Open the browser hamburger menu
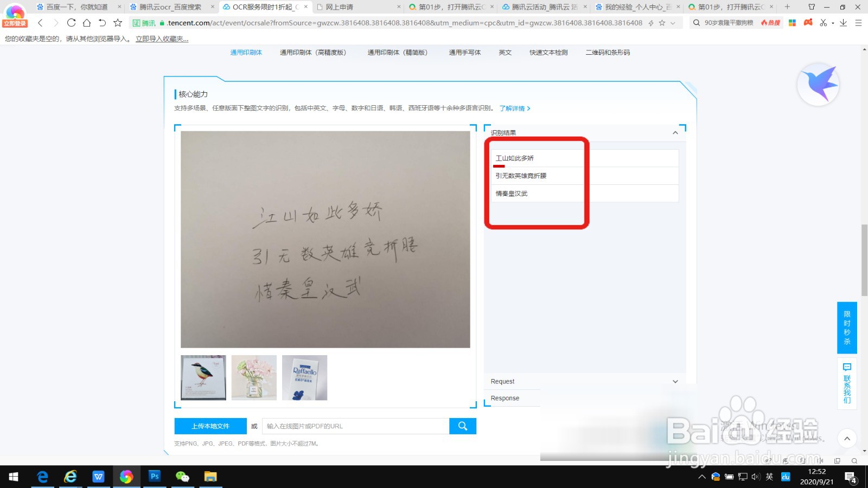This screenshot has width=868, height=488. point(858,23)
